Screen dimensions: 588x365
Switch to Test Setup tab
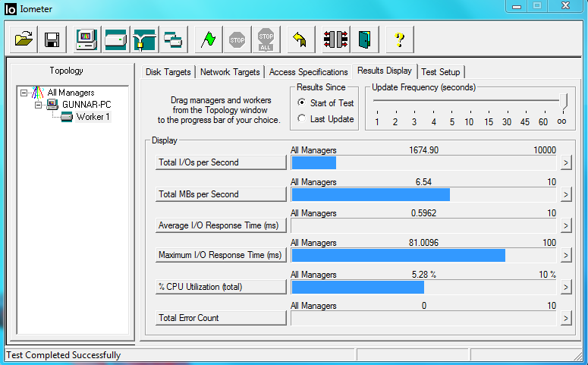(441, 72)
